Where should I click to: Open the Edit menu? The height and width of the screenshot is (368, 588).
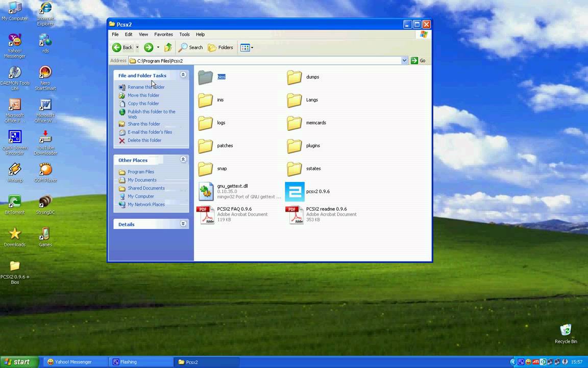(129, 34)
